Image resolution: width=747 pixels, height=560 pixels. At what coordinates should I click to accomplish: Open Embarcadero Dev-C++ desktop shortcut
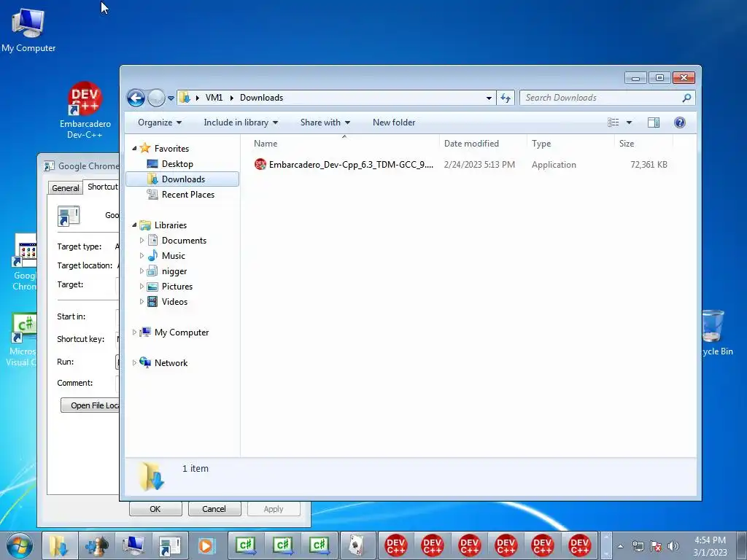pyautogui.click(x=85, y=111)
